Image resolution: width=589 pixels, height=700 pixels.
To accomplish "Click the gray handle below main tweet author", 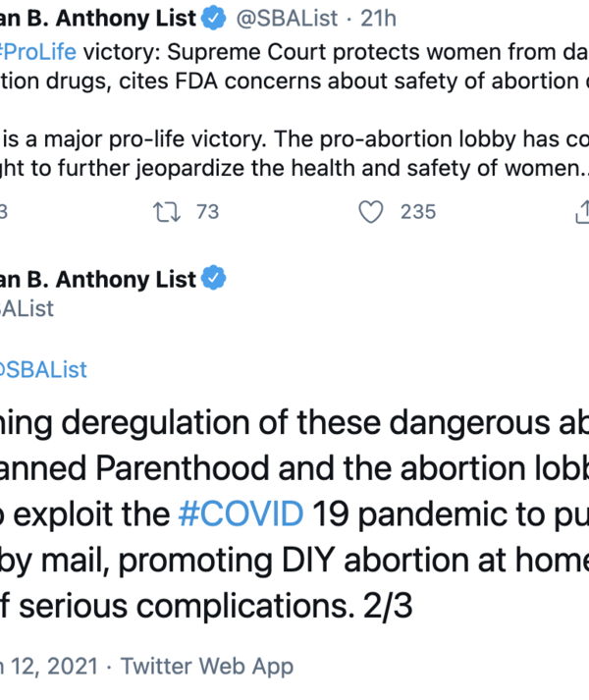I will [27, 308].
